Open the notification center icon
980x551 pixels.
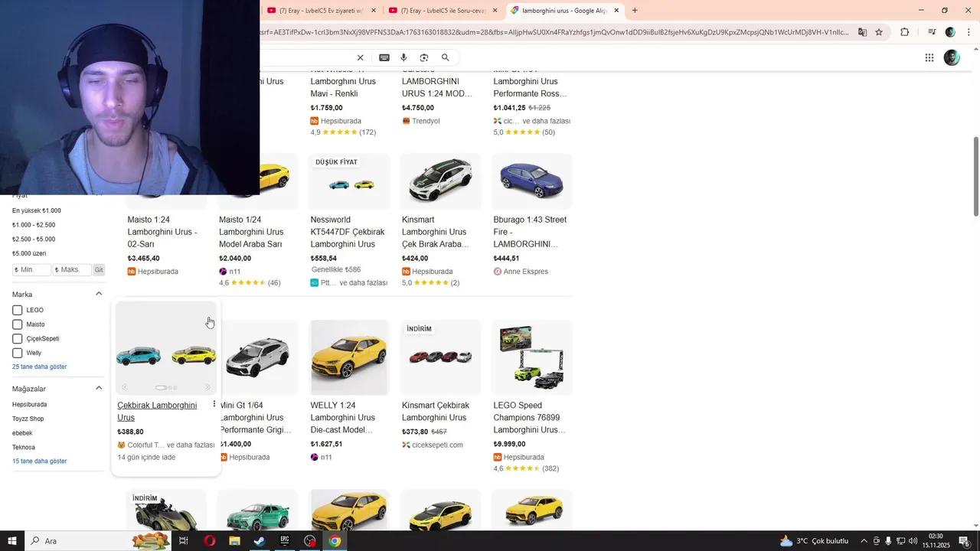pos(964,541)
